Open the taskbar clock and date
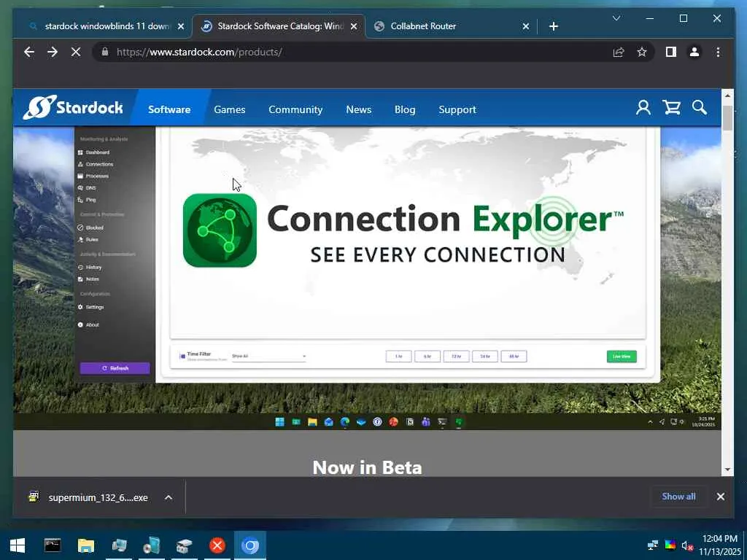 720,545
